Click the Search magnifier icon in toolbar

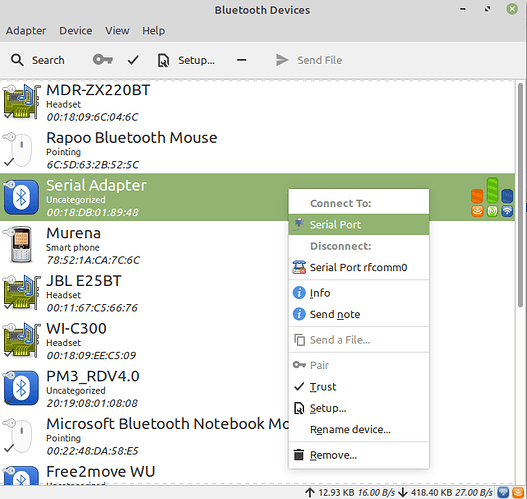click(17, 60)
